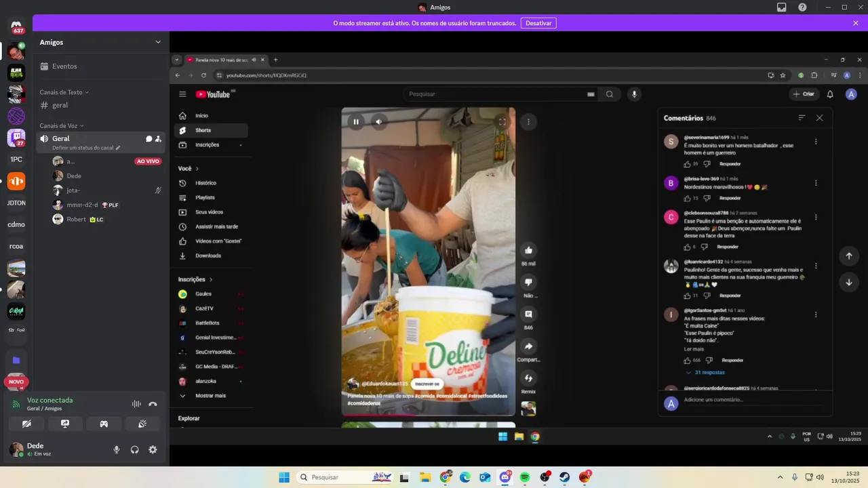The height and width of the screenshot is (488, 868).
Task: Open the rcoa server in server list
Action: click(16, 246)
